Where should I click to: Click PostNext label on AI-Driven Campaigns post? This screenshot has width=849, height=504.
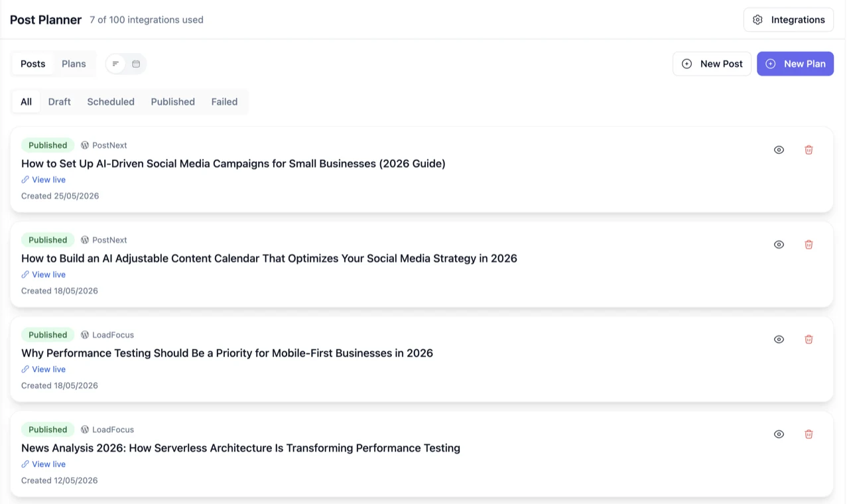tap(109, 145)
